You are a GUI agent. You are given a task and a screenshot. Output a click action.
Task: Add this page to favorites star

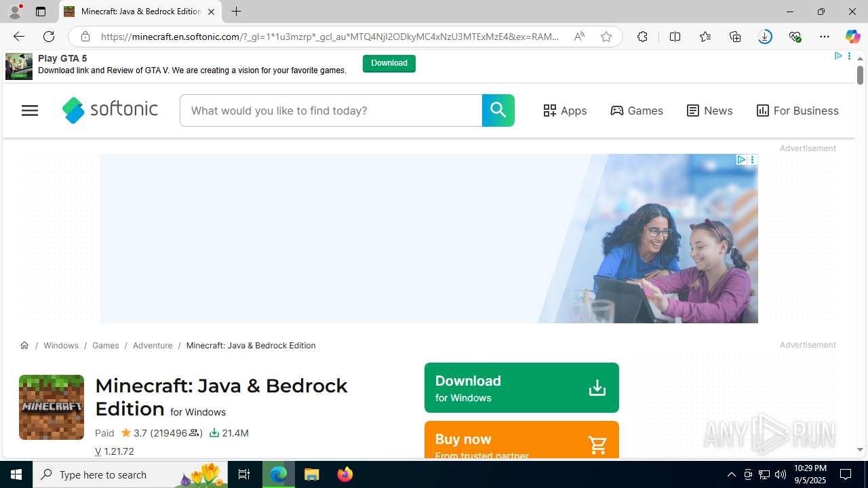(x=606, y=37)
